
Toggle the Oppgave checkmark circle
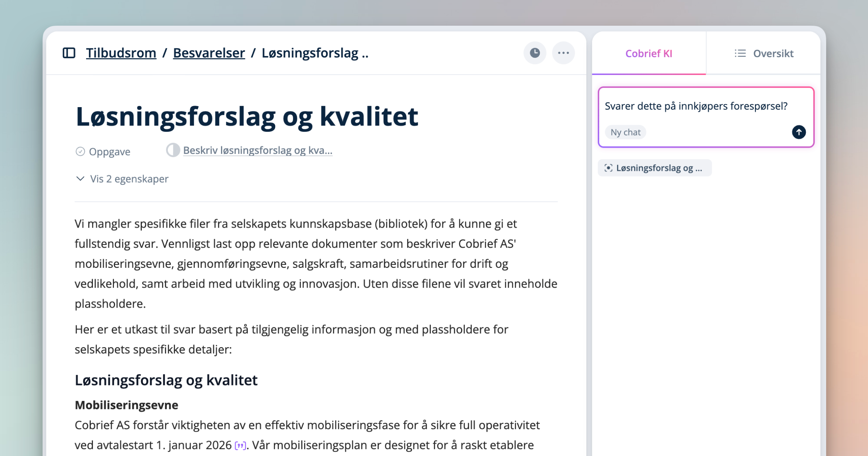tap(80, 151)
